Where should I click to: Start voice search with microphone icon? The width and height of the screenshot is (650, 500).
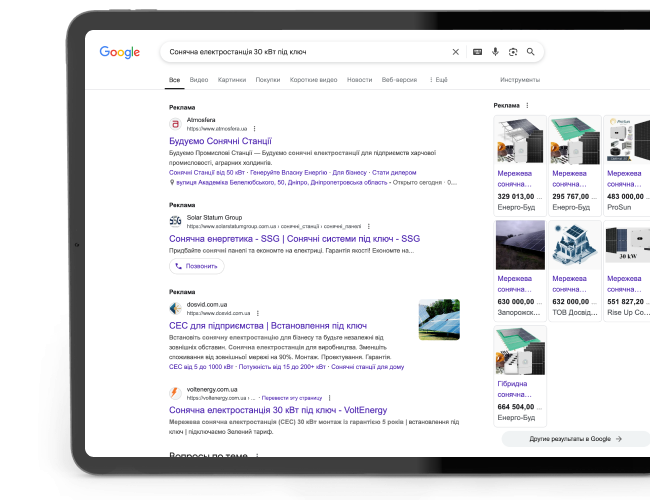coord(495,52)
